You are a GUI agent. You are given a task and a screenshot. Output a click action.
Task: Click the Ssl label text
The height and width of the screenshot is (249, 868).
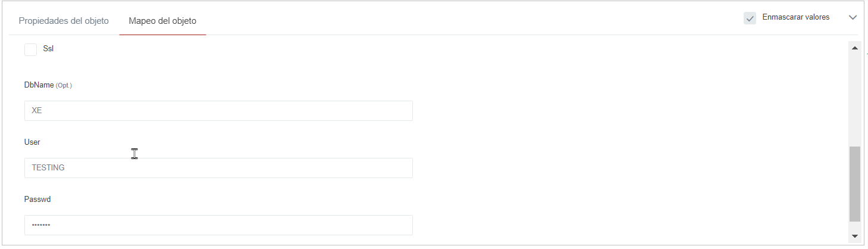point(48,49)
